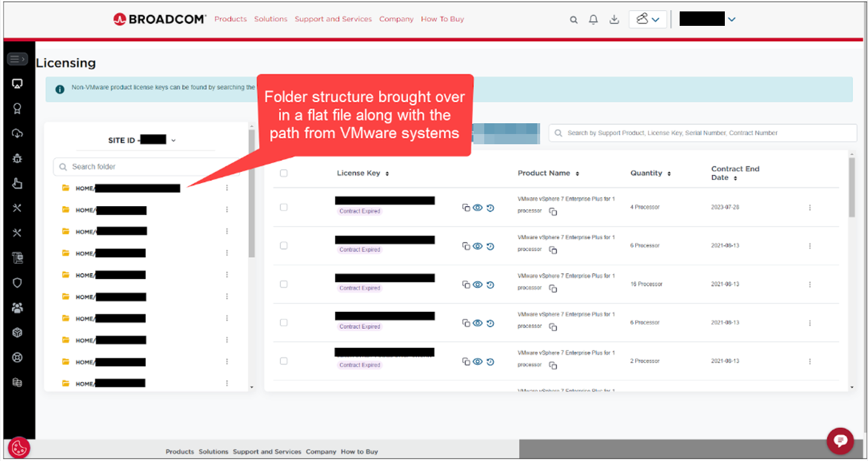The height and width of the screenshot is (461, 868).
Task: Click the search magnifier in top header
Action: coord(574,20)
